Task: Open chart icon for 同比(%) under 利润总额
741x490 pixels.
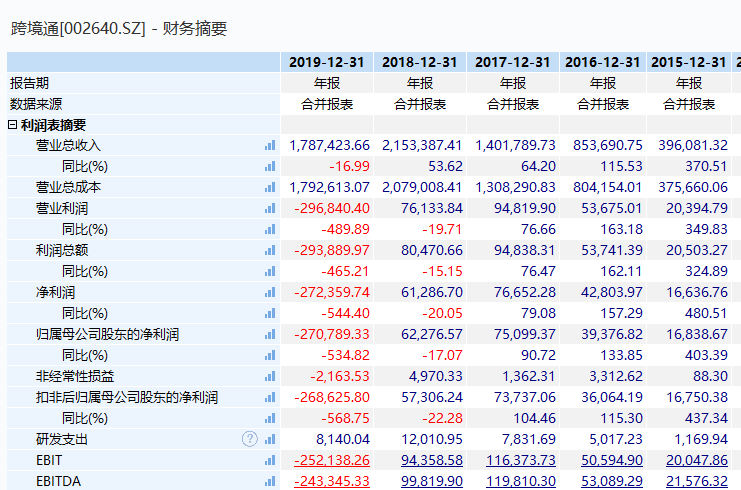Action: point(270,272)
